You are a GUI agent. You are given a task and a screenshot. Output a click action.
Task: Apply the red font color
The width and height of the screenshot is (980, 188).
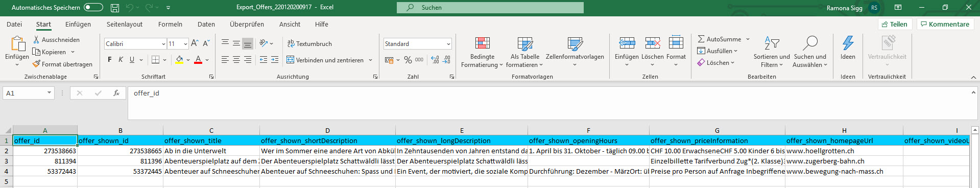pyautogui.click(x=198, y=60)
